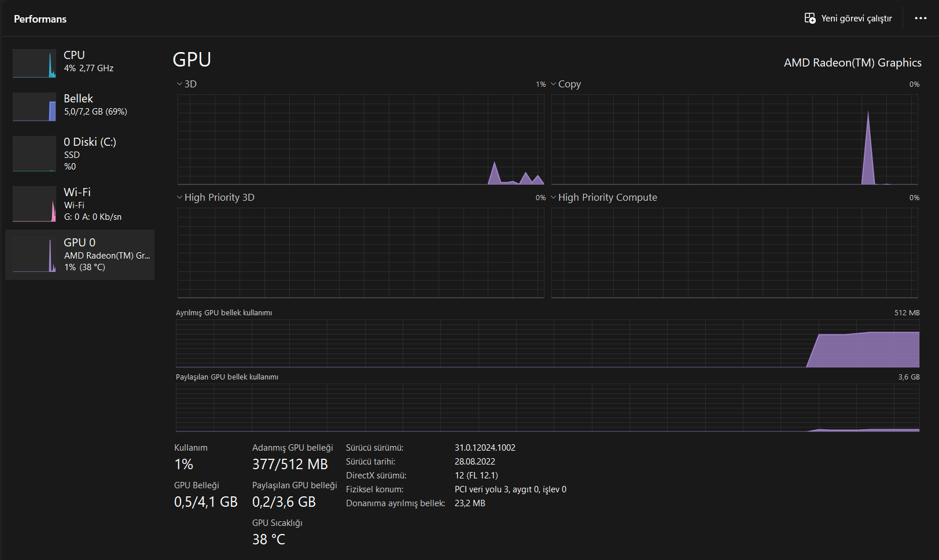The height and width of the screenshot is (560, 939).
Task: Click the 3,6 GB graph maximum label
Action: 909,377
